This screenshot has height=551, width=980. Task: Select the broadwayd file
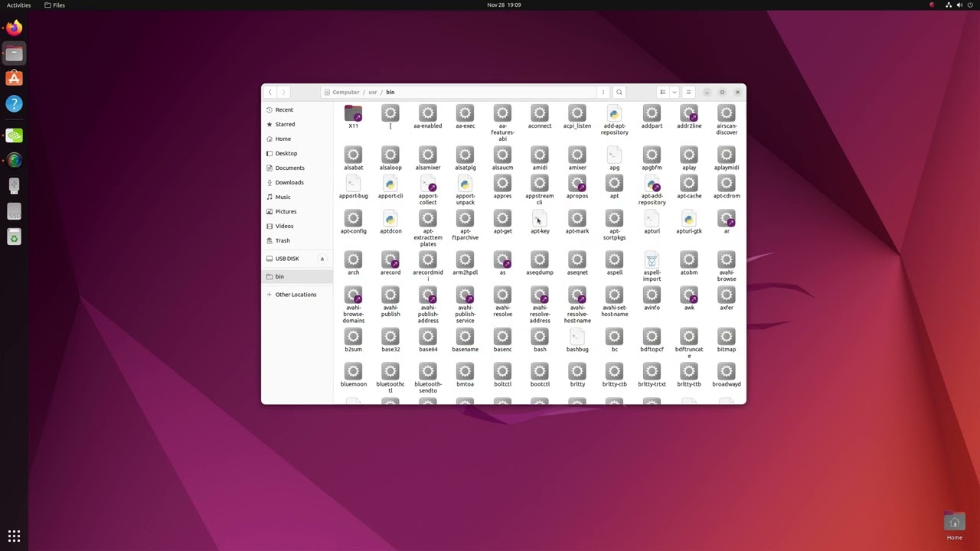coord(727,375)
